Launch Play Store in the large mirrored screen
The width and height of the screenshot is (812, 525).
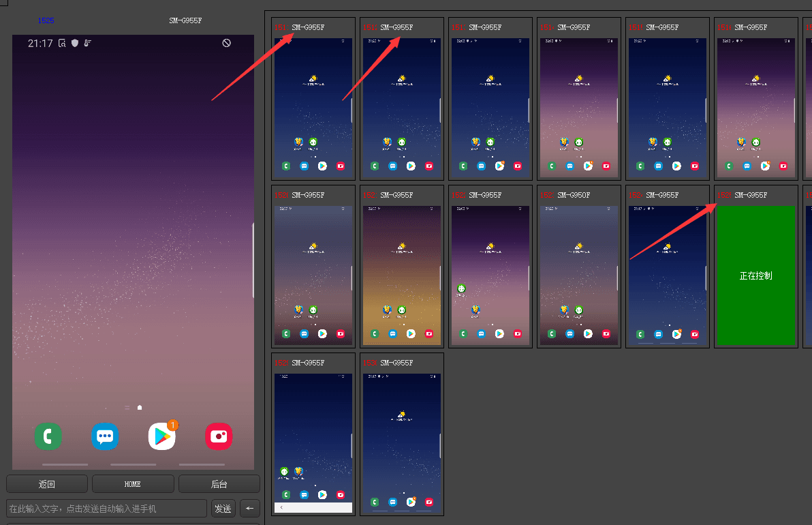click(162, 436)
